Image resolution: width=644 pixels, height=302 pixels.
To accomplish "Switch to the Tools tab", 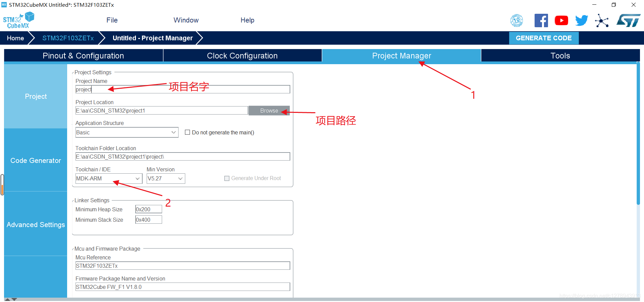I will (560, 55).
